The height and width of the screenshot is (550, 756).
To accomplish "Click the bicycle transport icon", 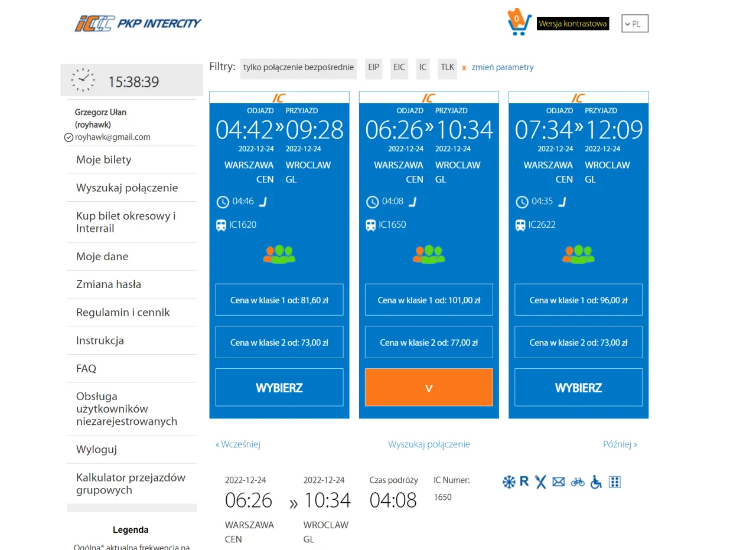I will coord(577,482).
